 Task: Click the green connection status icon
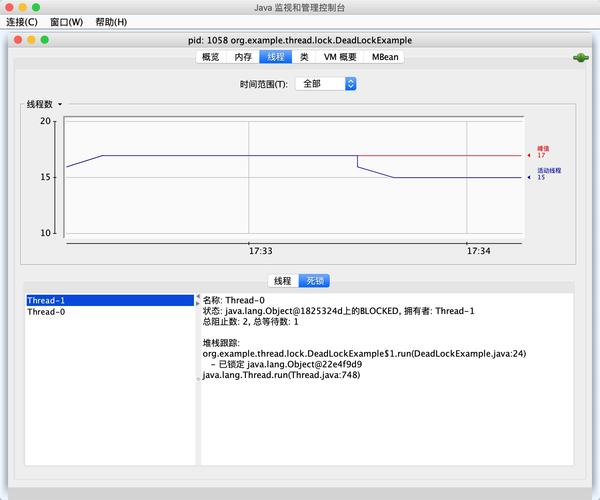[x=580, y=58]
